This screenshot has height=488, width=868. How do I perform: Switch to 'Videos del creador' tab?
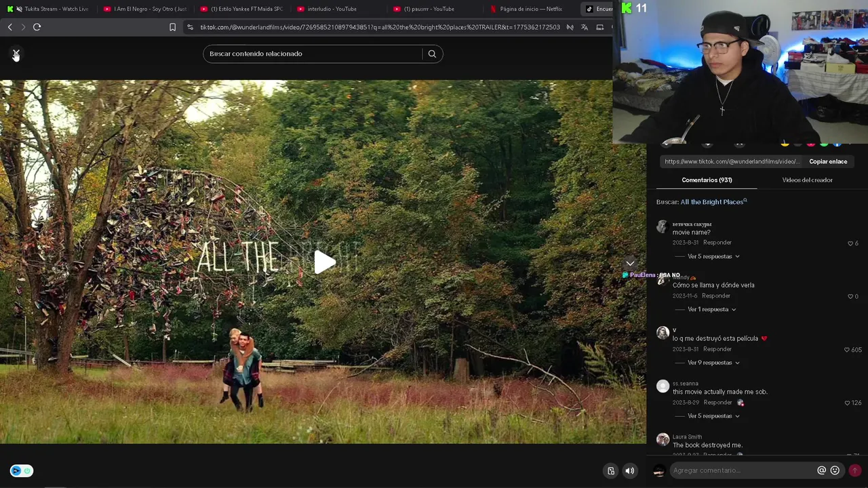coord(807,180)
